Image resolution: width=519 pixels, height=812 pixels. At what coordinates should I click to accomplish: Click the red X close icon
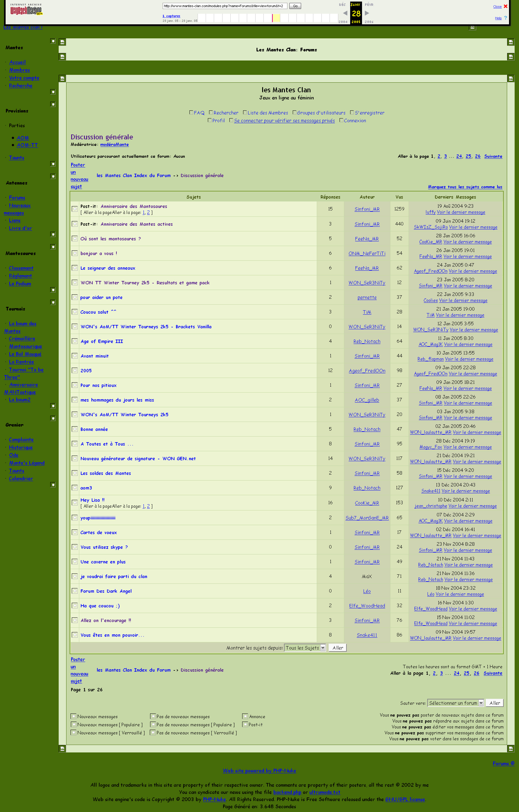(x=505, y=7)
